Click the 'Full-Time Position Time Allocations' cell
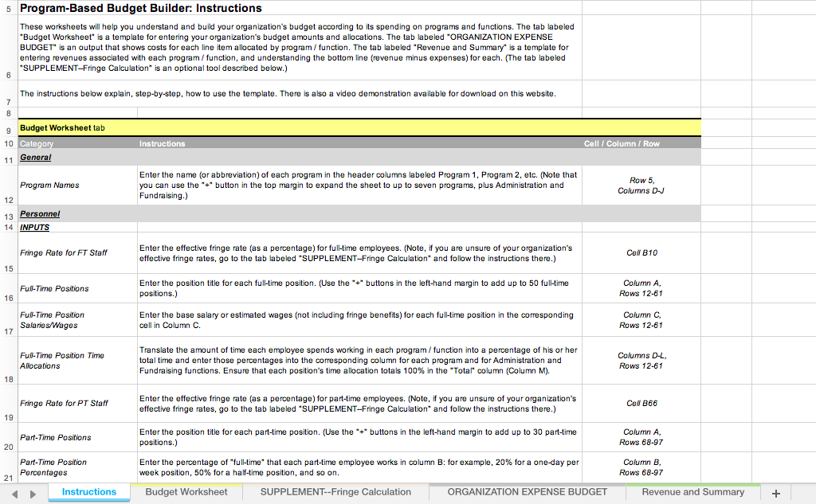Screen dimensions: 816x504 coord(76,361)
